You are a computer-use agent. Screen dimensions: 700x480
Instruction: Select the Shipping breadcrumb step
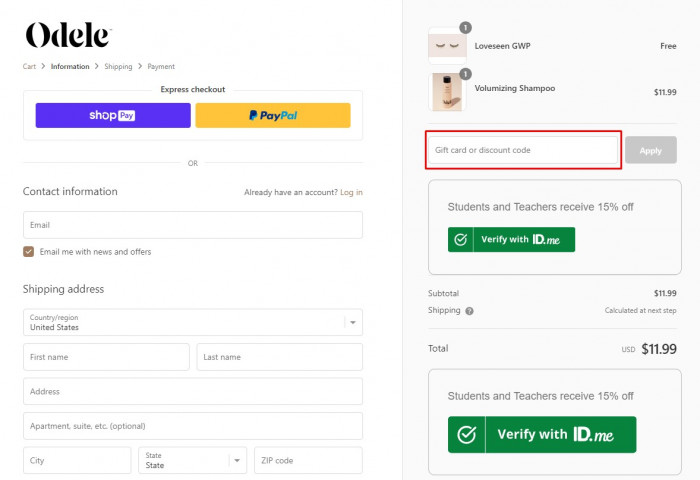(x=118, y=67)
